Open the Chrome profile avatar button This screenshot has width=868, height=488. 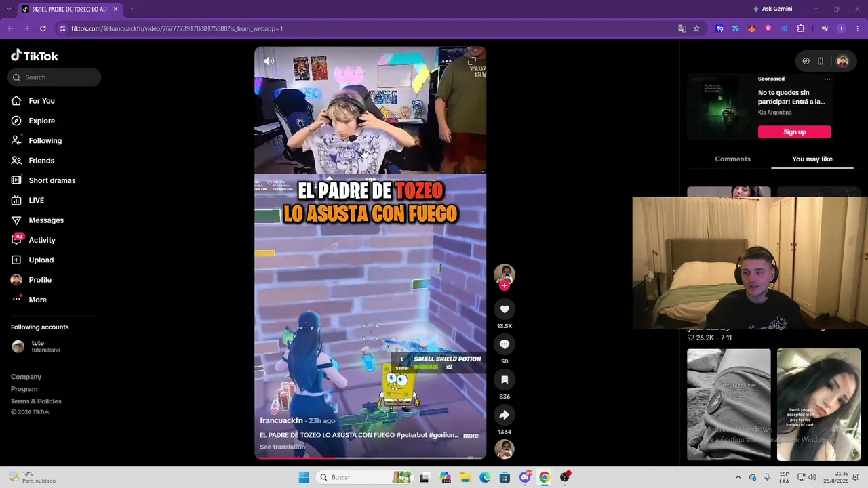click(842, 28)
